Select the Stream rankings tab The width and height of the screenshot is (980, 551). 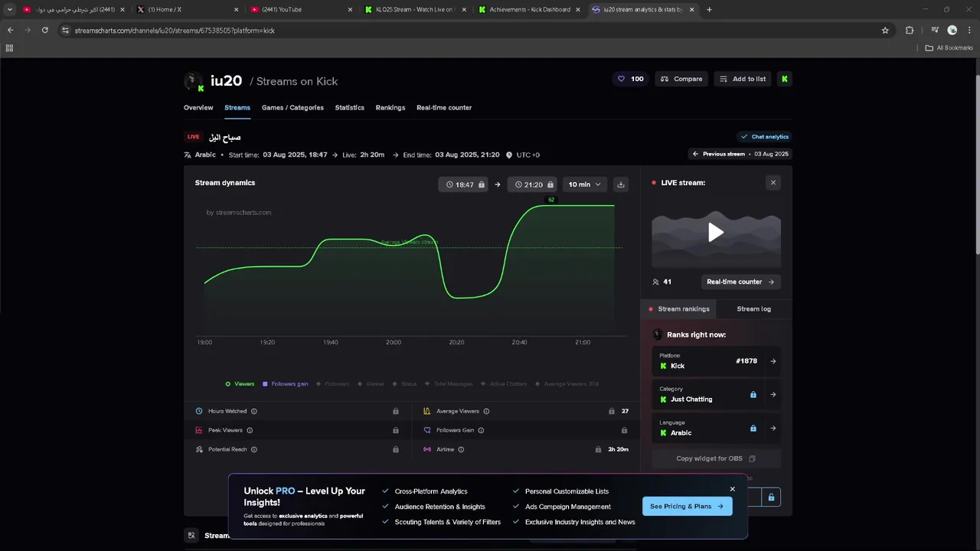679,309
